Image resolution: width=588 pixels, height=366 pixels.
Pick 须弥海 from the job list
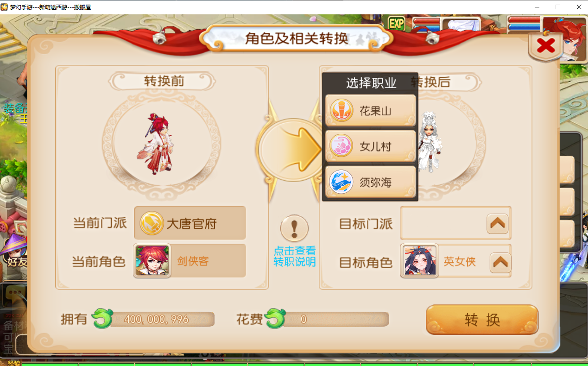pyautogui.click(x=370, y=182)
